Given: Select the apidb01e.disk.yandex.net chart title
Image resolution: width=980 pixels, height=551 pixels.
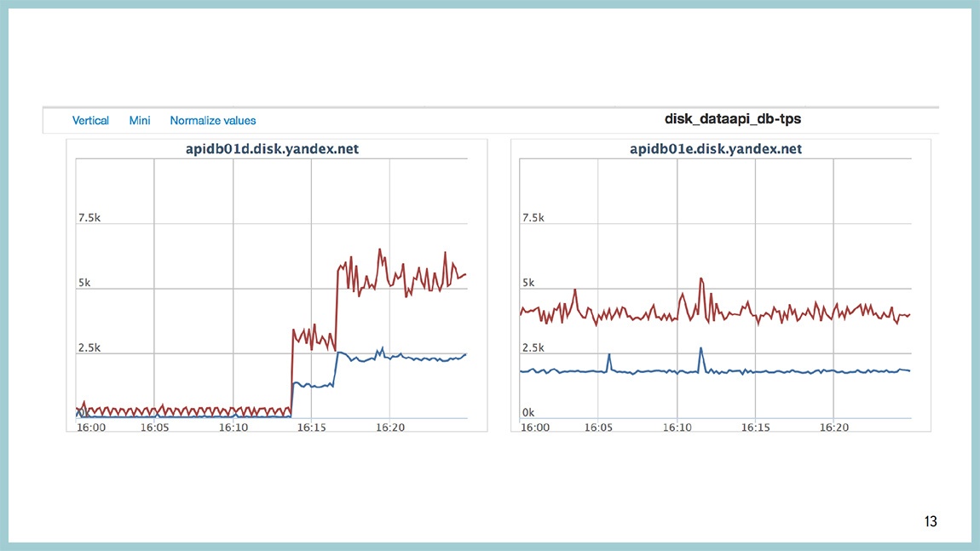Looking at the screenshot, I should (x=716, y=148).
